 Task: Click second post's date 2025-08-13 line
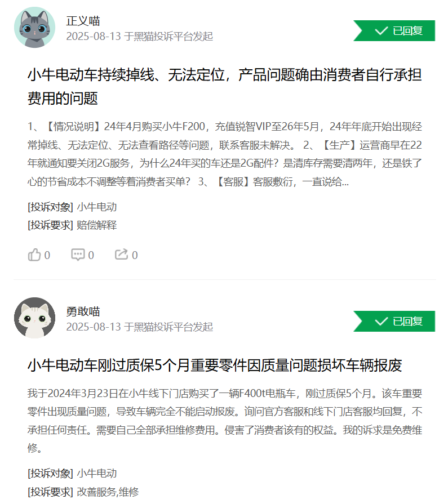click(140, 327)
